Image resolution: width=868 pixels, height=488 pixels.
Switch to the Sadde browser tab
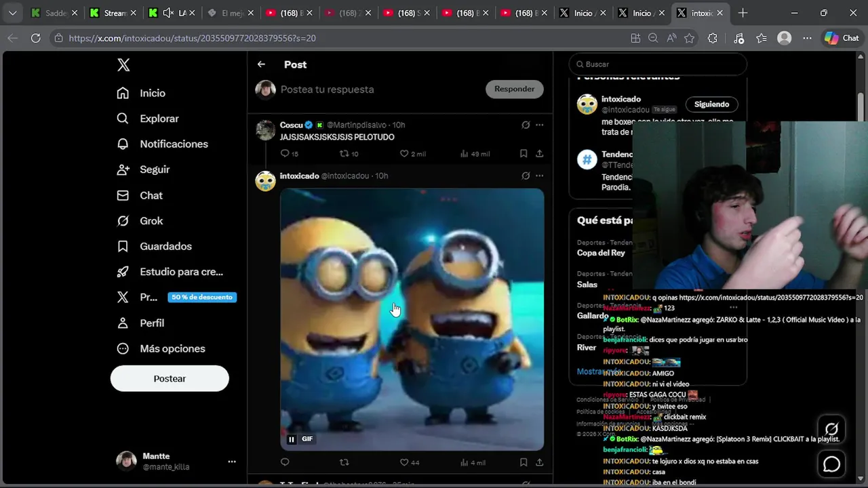coord(54,13)
